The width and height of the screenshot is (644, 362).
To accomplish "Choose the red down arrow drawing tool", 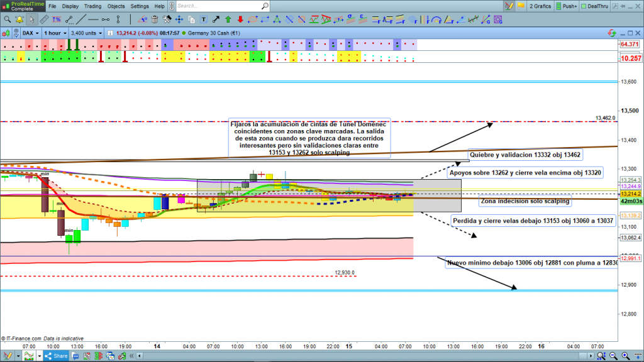I will 240,19.
